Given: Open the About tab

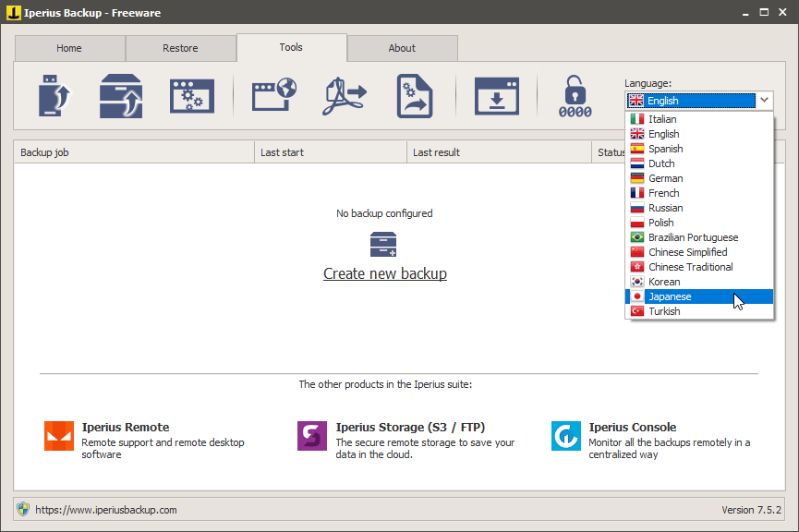Looking at the screenshot, I should click(x=402, y=48).
